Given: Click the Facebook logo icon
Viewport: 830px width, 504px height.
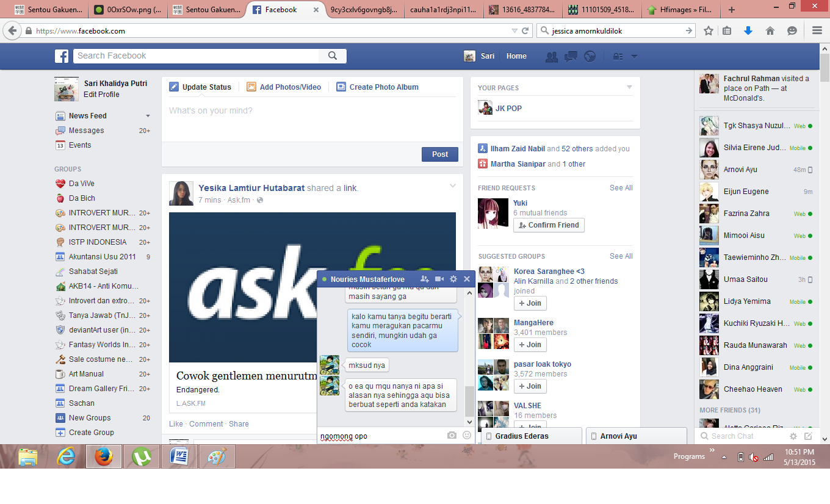Looking at the screenshot, I should coord(62,56).
